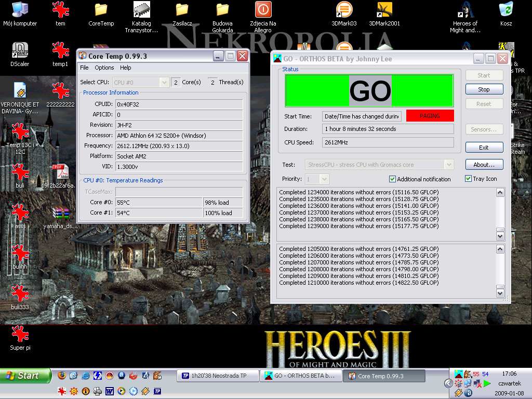The width and height of the screenshot is (532, 399).
Task: Open the yamaha_ds archive icon
Action: [60, 217]
